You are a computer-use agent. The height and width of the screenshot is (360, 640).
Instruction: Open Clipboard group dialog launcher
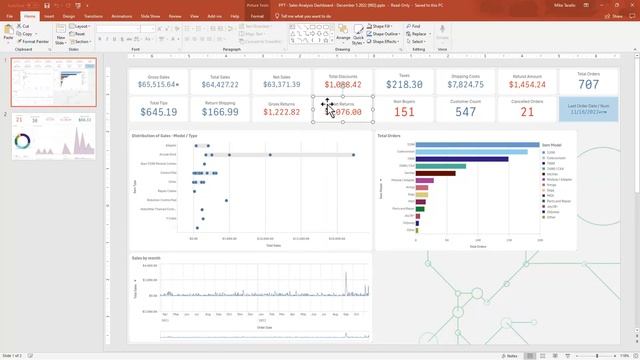coord(50,49)
